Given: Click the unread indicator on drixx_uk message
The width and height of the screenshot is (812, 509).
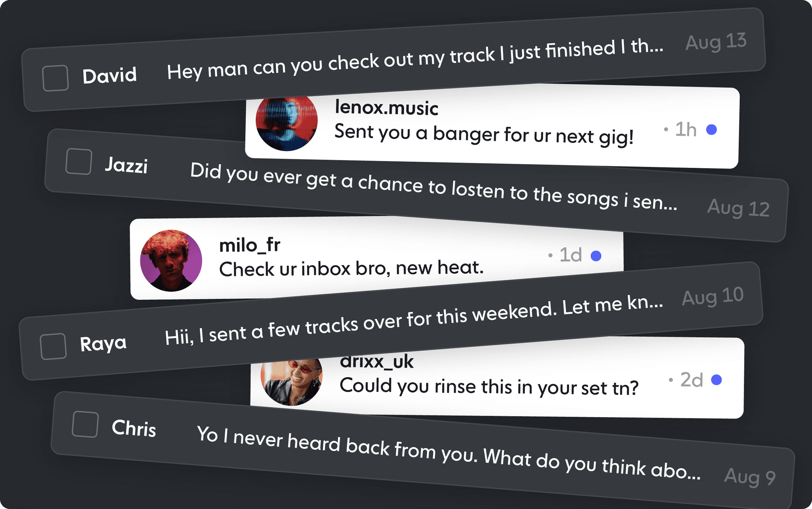Looking at the screenshot, I should click(x=716, y=380).
